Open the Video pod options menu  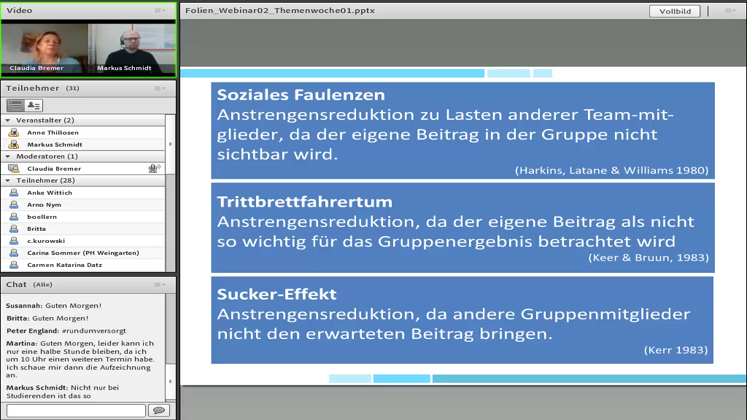pyautogui.click(x=160, y=10)
